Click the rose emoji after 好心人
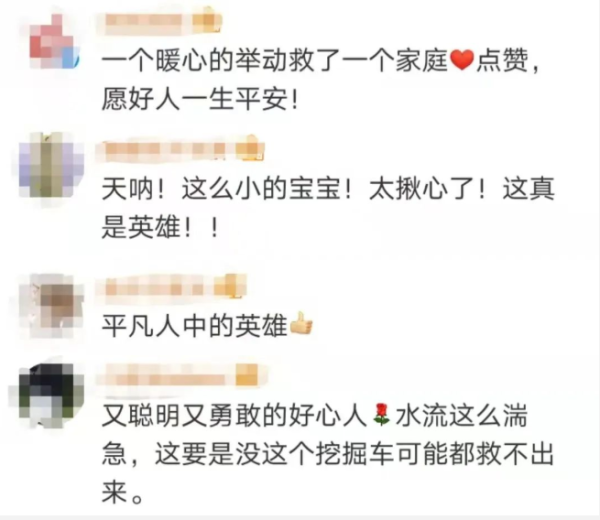Screen dimensions: 600x520 tap(381, 414)
